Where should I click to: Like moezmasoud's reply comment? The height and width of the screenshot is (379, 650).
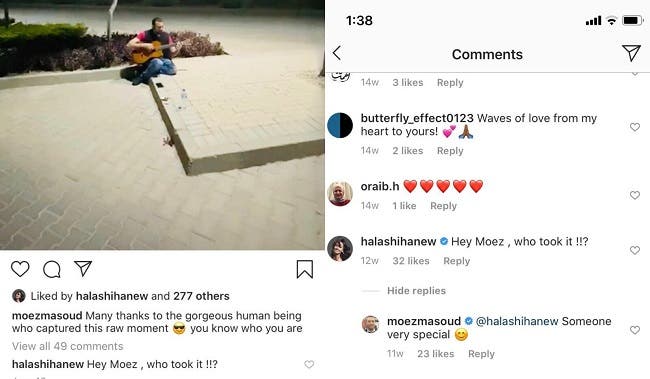(635, 330)
